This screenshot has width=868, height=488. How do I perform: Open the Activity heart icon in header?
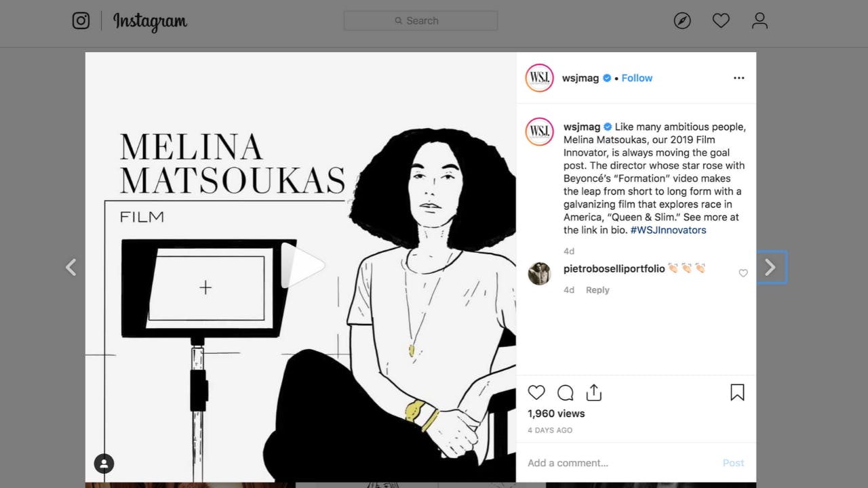click(x=721, y=21)
